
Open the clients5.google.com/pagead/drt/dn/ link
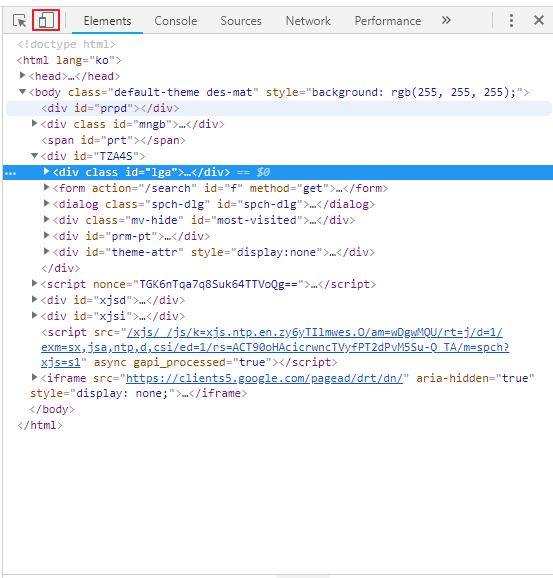tap(264, 379)
